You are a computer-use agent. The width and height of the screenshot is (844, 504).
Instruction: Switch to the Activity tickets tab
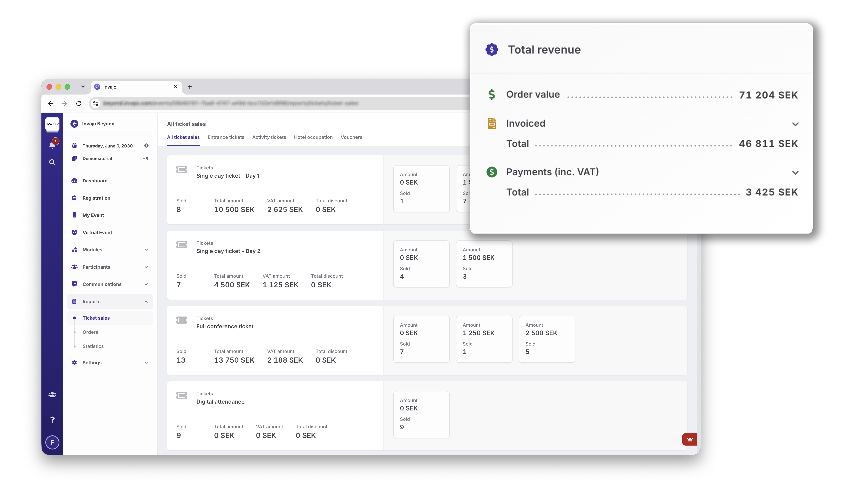269,137
